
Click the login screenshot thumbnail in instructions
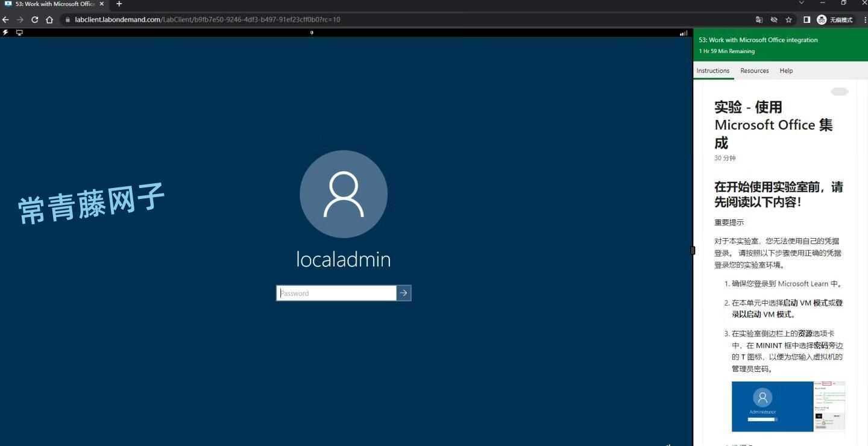(788, 407)
